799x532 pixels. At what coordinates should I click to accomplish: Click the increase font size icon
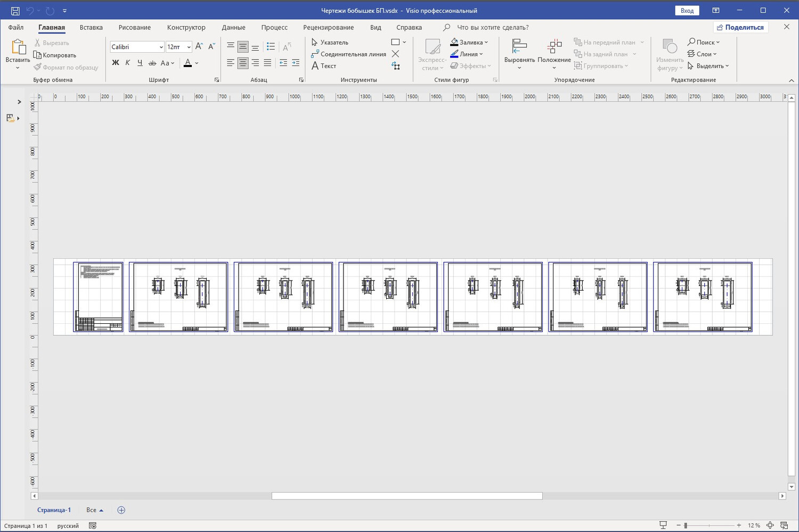(x=199, y=47)
